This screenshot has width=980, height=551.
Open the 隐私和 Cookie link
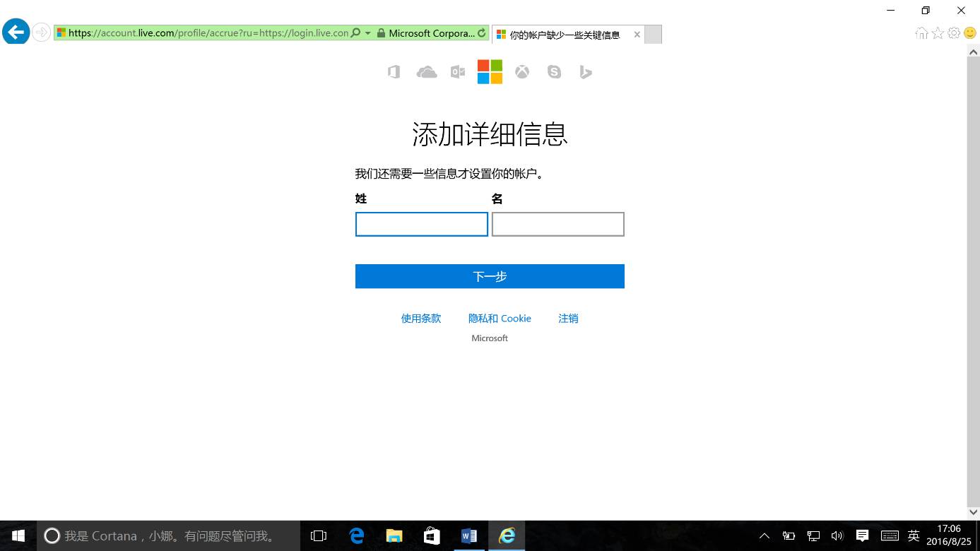point(500,318)
